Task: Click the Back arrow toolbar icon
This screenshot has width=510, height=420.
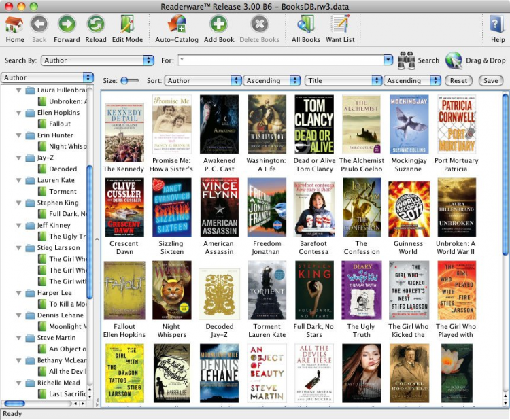Action: [x=39, y=24]
